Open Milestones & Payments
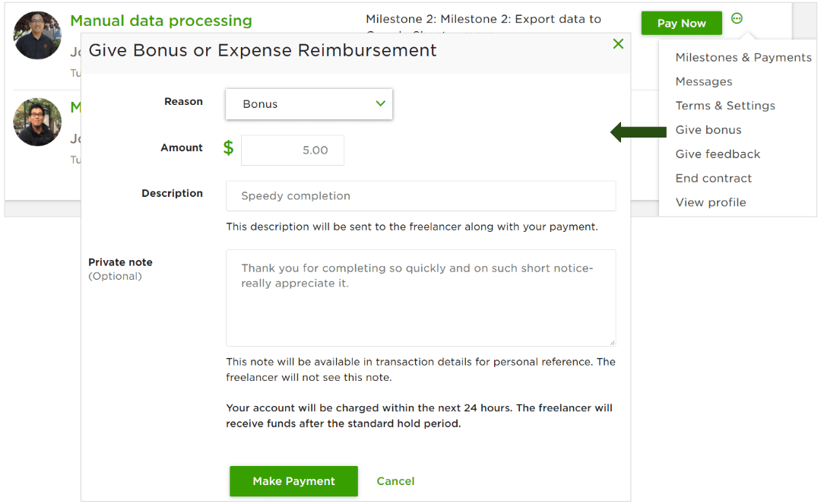The width and height of the screenshot is (821, 504). 743,56
